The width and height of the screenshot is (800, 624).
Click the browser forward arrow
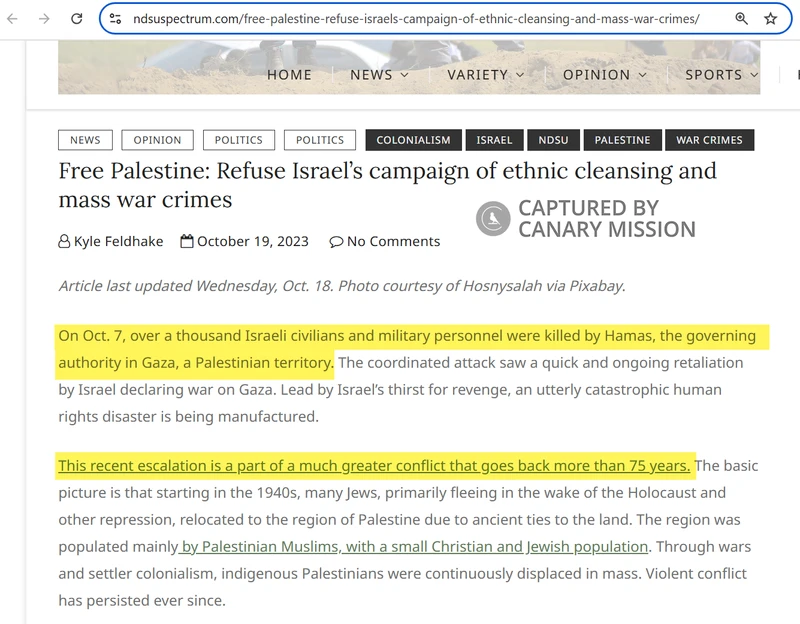(x=44, y=19)
